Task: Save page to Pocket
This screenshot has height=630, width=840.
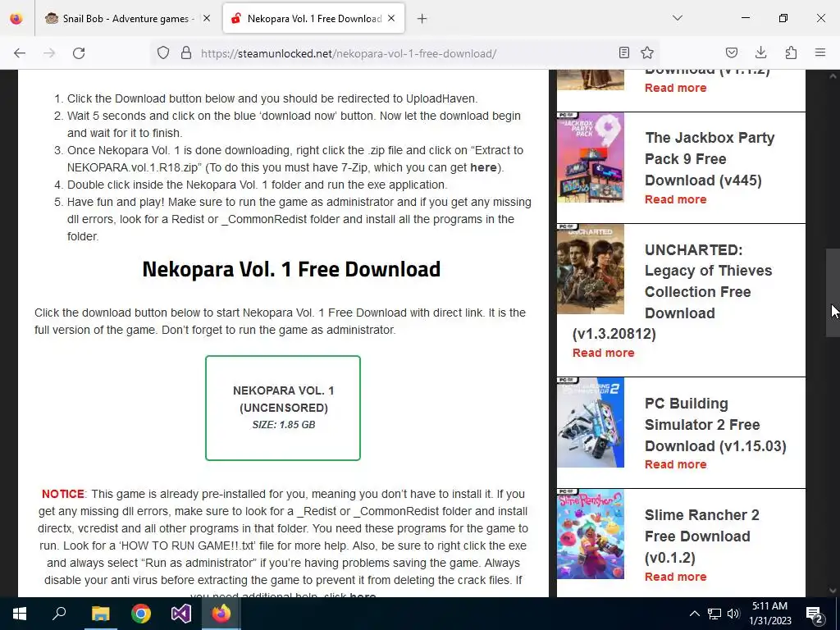Action: (x=731, y=53)
